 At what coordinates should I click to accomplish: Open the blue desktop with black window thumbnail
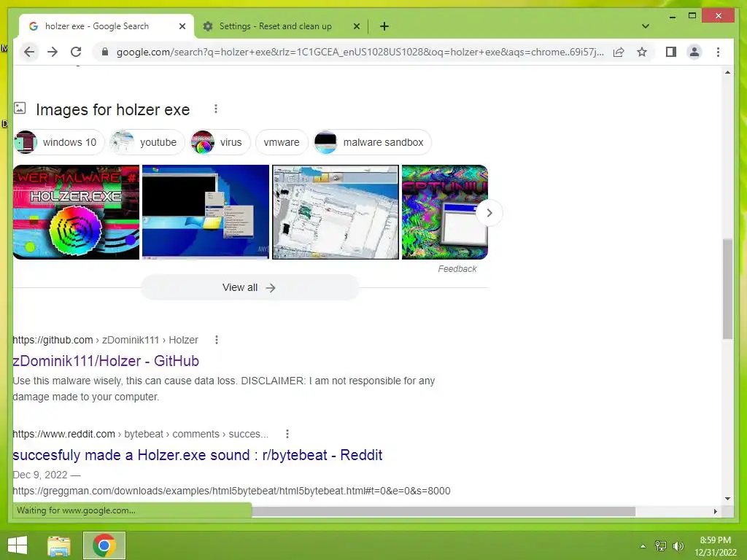point(206,212)
